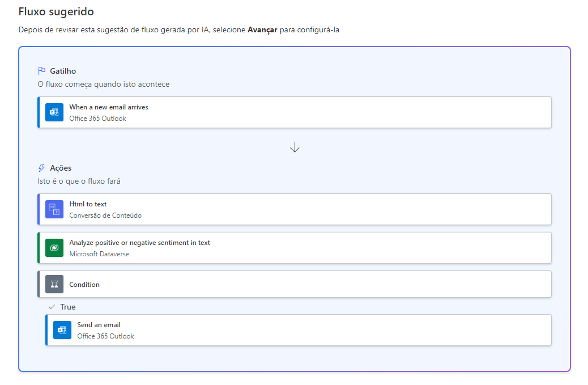Viewport: 588px width, 385px height.
Task: Click the 'Gatilho' section label
Action: tap(63, 71)
